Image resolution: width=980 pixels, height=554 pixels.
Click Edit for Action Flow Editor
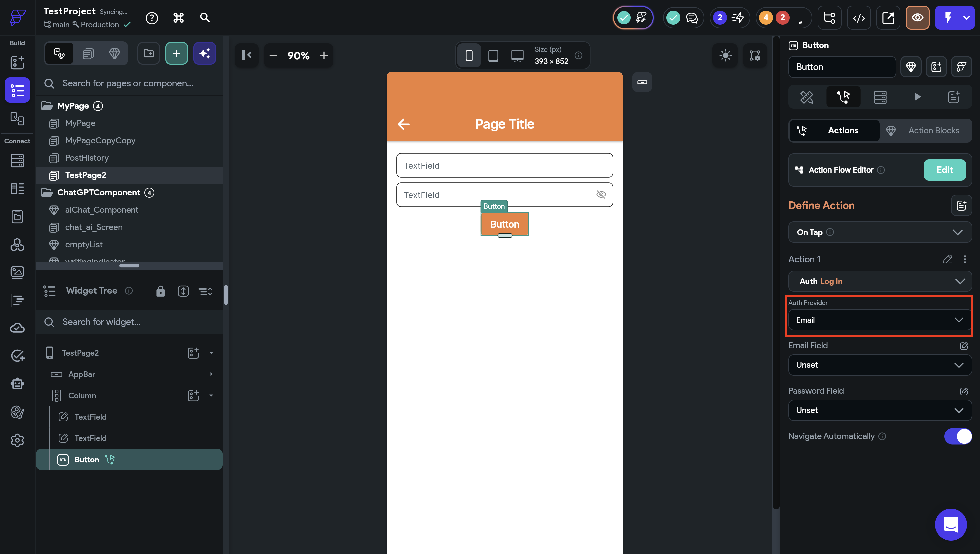coord(944,170)
